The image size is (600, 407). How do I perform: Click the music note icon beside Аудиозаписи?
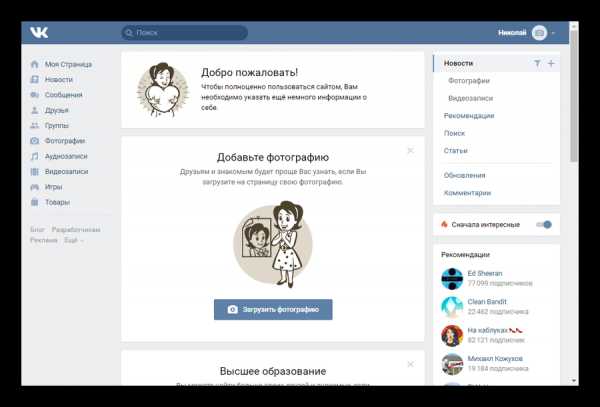click(x=34, y=156)
